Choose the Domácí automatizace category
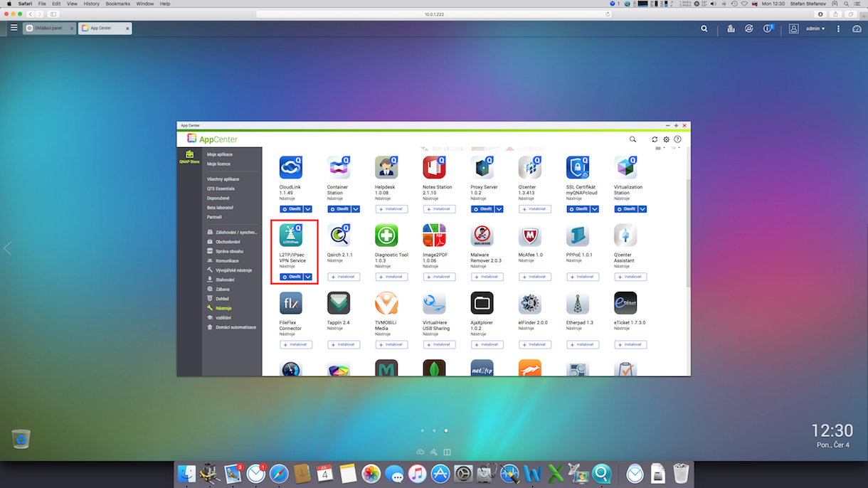This screenshot has height=488, width=868. 231,327
